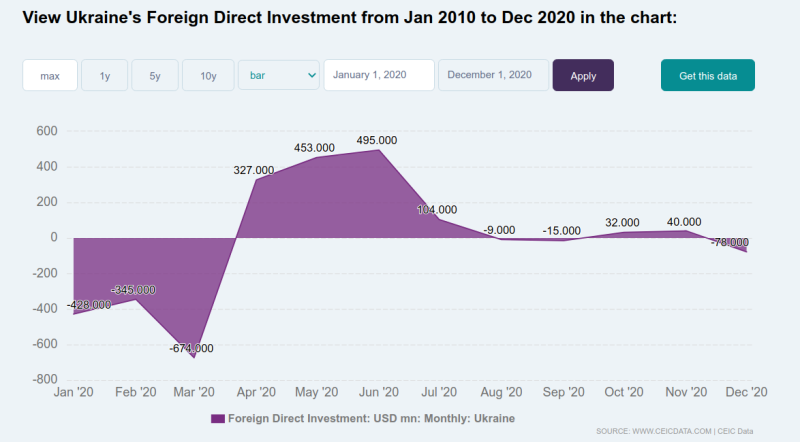Click the 495.000 data point for Jun '20

(x=378, y=149)
